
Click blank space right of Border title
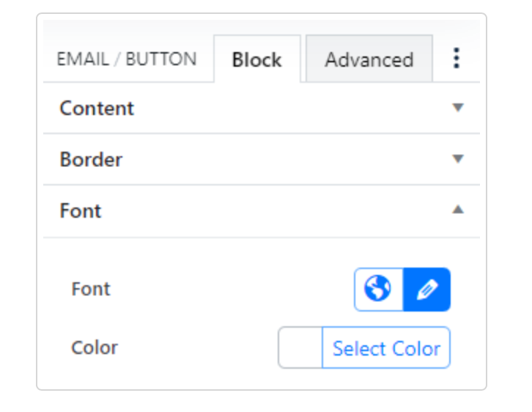(x=293, y=160)
